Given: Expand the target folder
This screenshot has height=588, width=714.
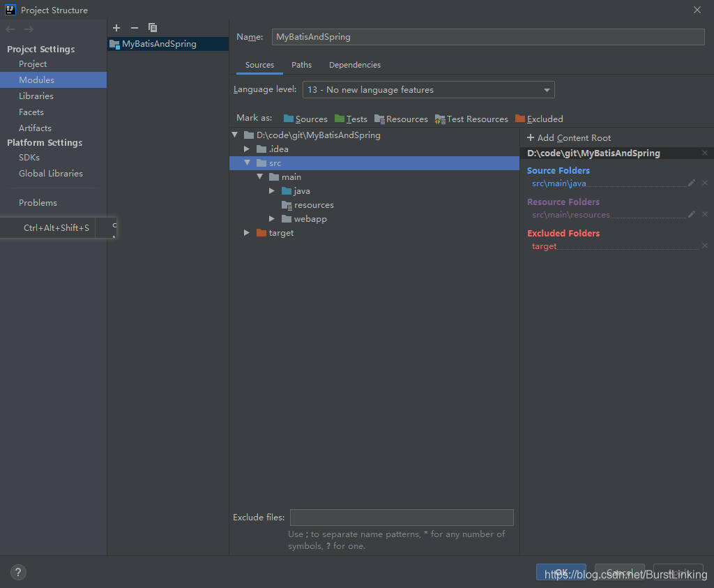Looking at the screenshot, I should click(247, 233).
